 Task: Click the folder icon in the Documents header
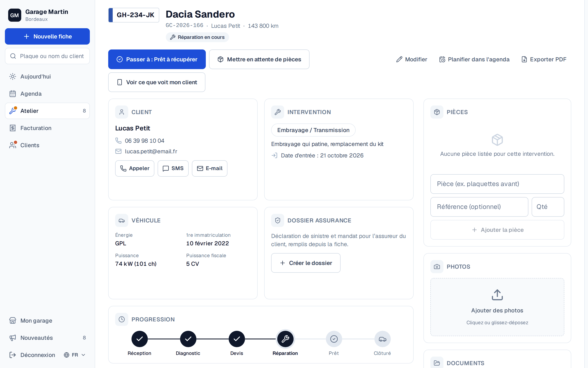pyautogui.click(x=437, y=363)
